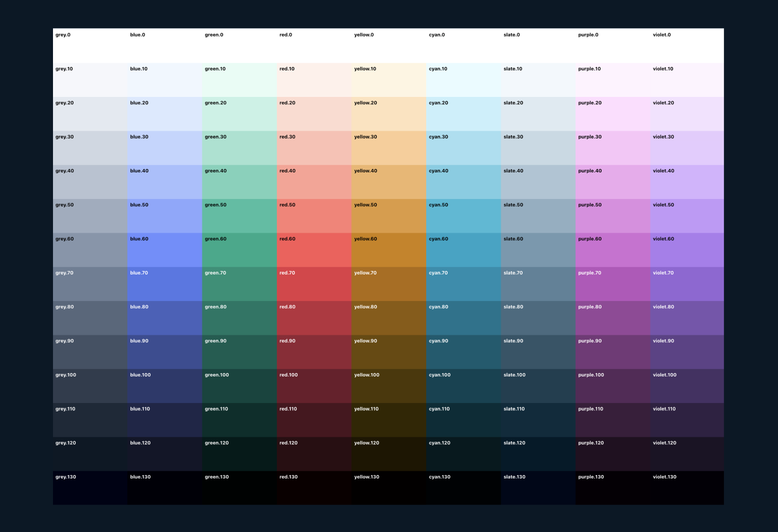Pick the cyan.50 color cell

coord(463,216)
